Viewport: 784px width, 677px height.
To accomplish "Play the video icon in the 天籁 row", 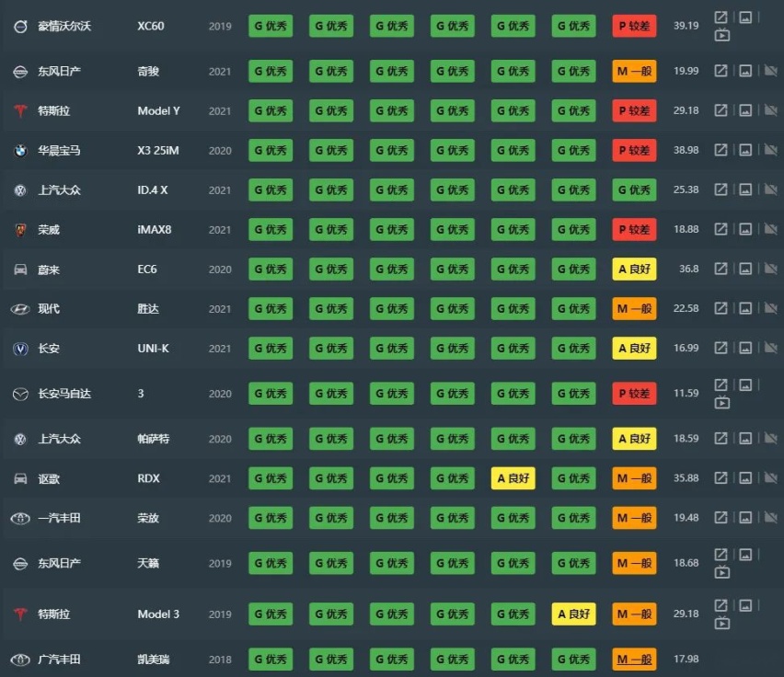I will point(722,572).
